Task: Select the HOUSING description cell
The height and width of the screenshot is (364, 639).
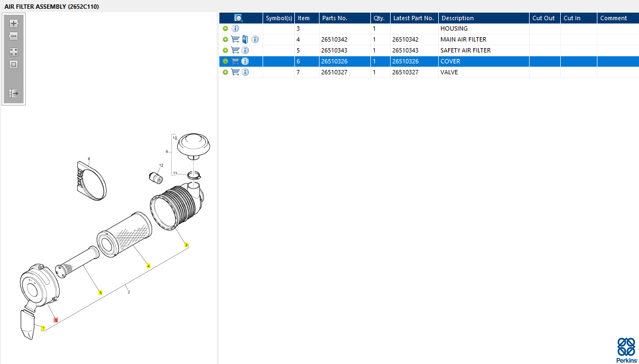Action: pyautogui.click(x=484, y=28)
